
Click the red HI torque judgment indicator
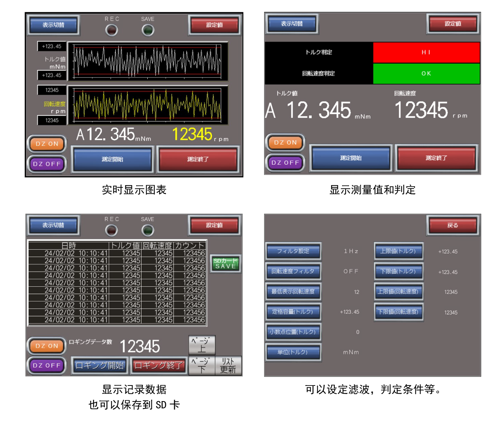click(426, 52)
